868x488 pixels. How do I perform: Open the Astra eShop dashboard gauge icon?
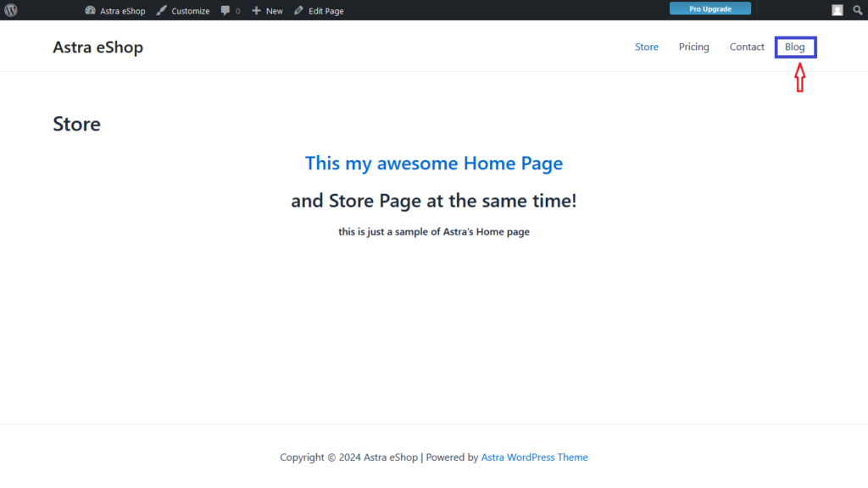91,11
